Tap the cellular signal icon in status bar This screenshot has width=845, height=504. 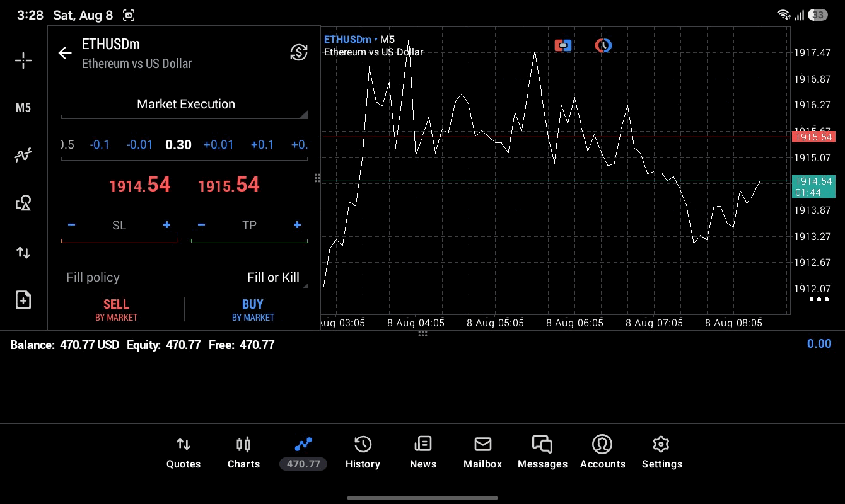pos(799,14)
